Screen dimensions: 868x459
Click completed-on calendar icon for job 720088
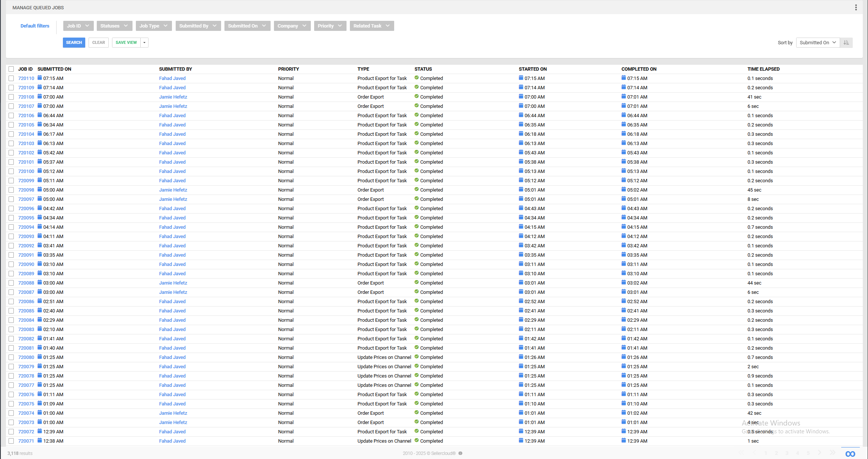(623, 282)
